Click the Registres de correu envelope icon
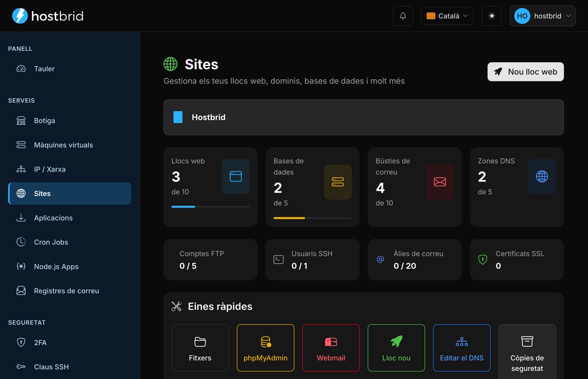This screenshot has width=588, height=379. [x=21, y=291]
